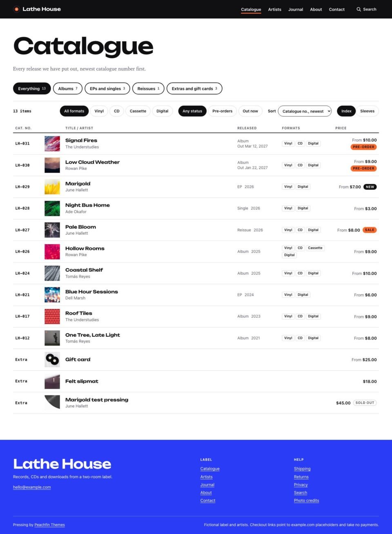
Task: Open the Marigold EP yellow flower cover
Action: tap(52, 187)
